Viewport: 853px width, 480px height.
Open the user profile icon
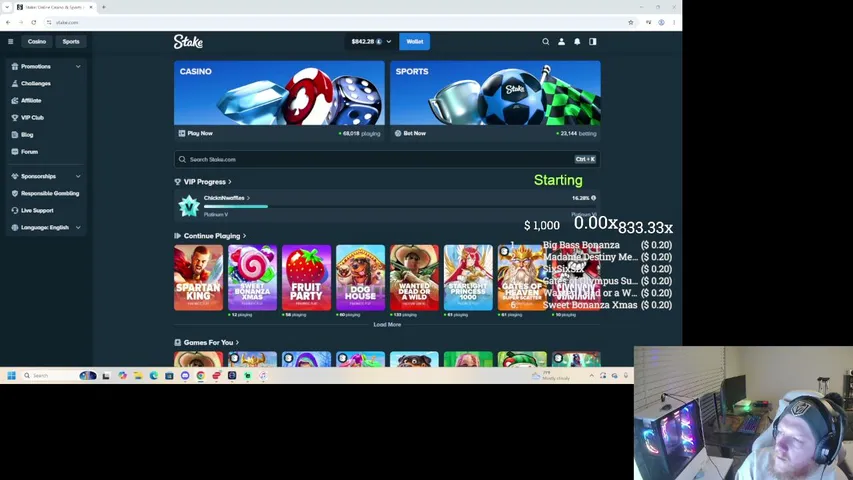click(x=561, y=41)
